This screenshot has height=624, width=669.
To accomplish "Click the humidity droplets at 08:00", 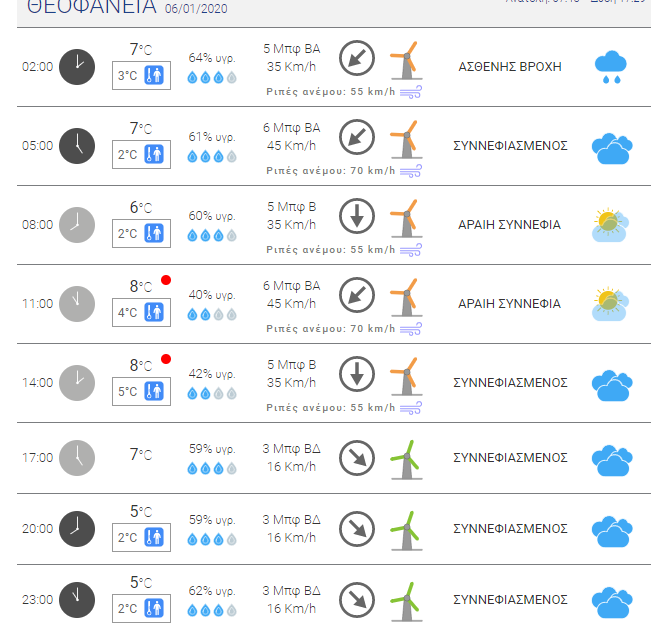I will click(x=212, y=235).
